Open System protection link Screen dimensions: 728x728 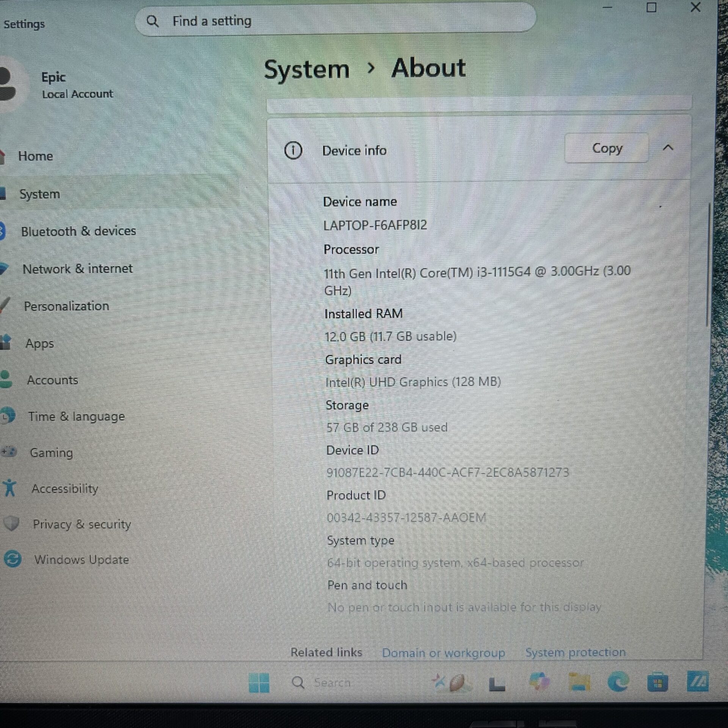tap(575, 652)
